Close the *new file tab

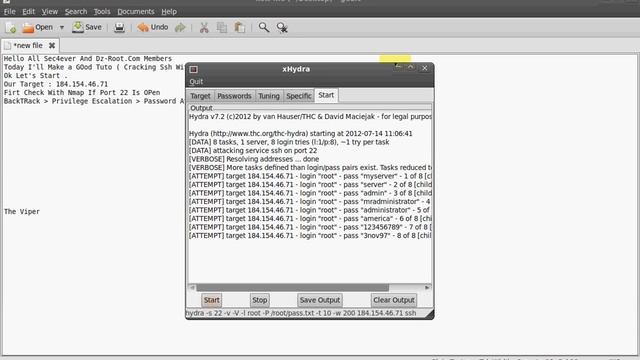52,46
